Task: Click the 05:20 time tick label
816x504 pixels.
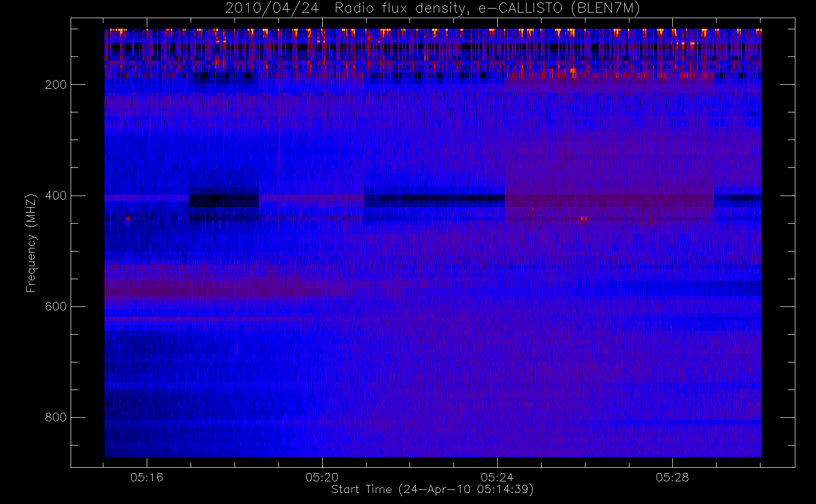Action: point(322,477)
